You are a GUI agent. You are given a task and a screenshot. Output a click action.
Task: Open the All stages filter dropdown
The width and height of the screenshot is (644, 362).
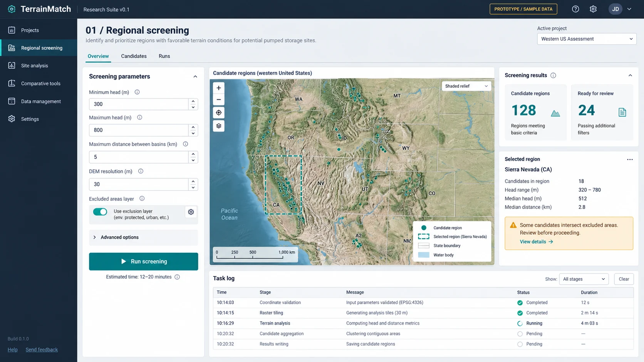tap(584, 279)
